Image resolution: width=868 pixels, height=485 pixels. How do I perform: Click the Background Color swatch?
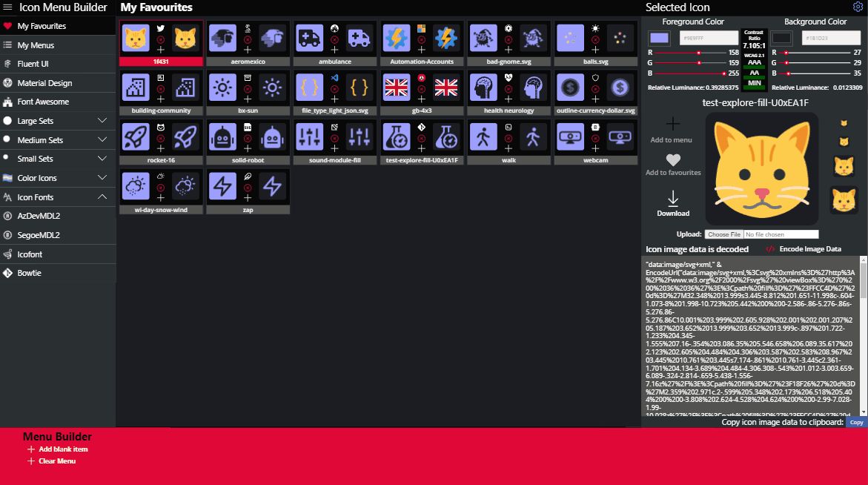[781, 39]
